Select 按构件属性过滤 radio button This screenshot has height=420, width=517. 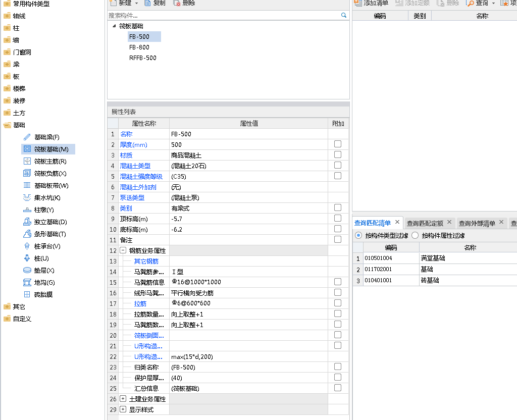pyautogui.click(x=415, y=235)
